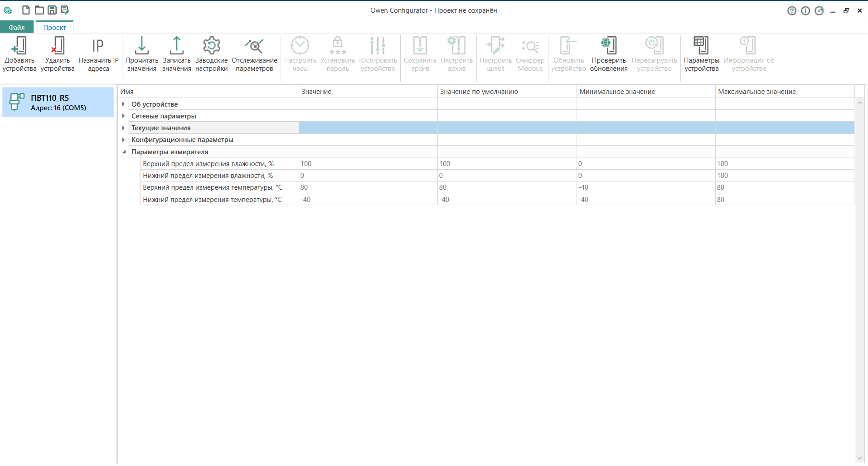Switch to the Проект tab
Screen dimensions: 868x466
(x=54, y=27)
